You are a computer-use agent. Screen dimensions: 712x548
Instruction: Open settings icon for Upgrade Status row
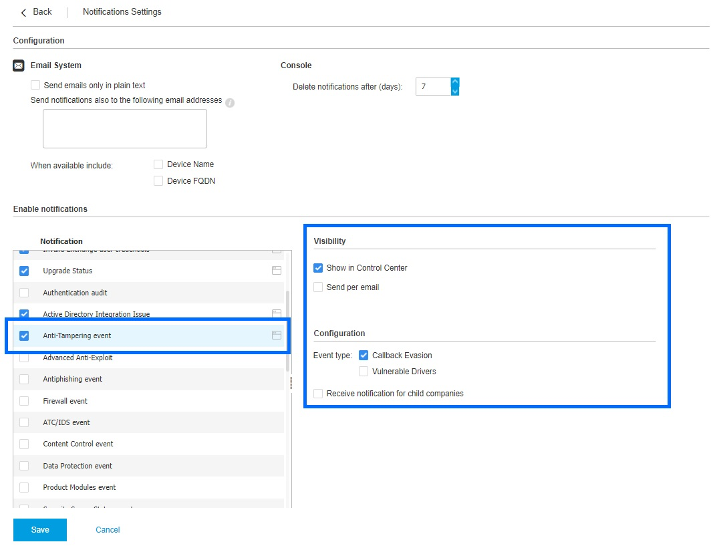(276, 271)
